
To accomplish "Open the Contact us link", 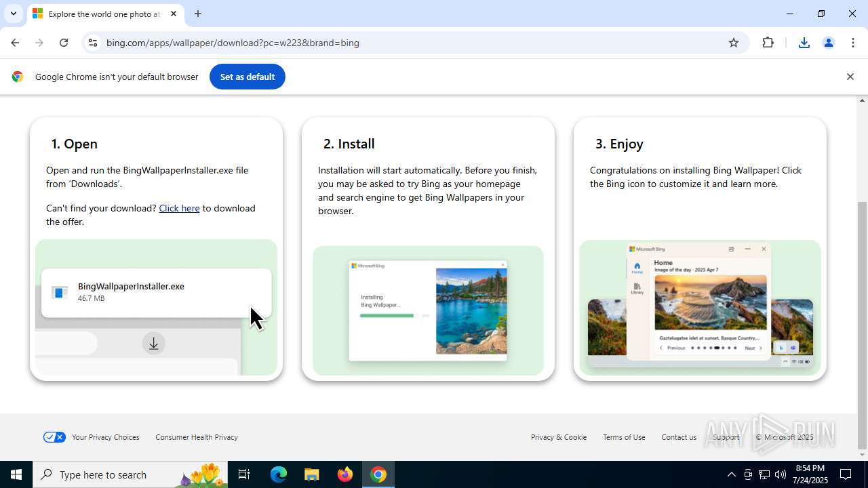I will (x=679, y=437).
